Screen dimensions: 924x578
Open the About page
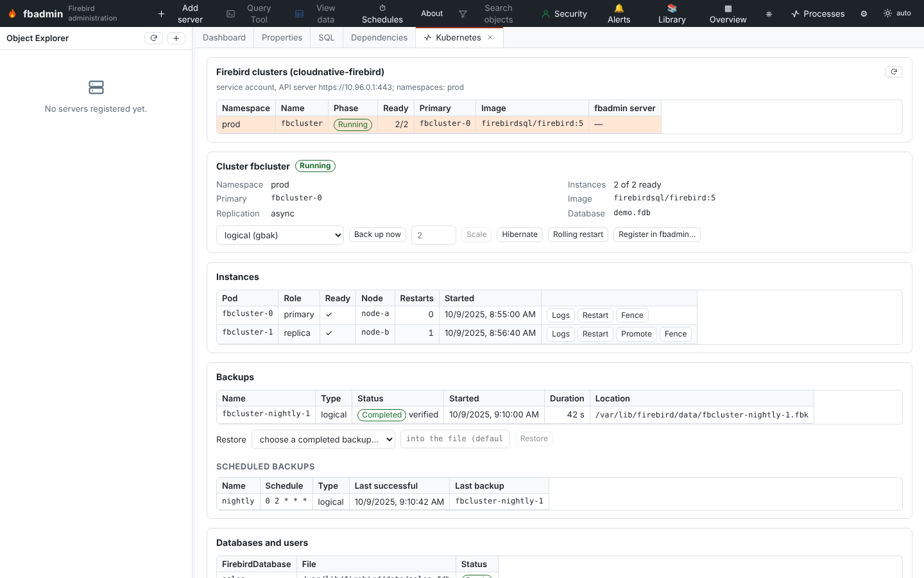click(432, 13)
